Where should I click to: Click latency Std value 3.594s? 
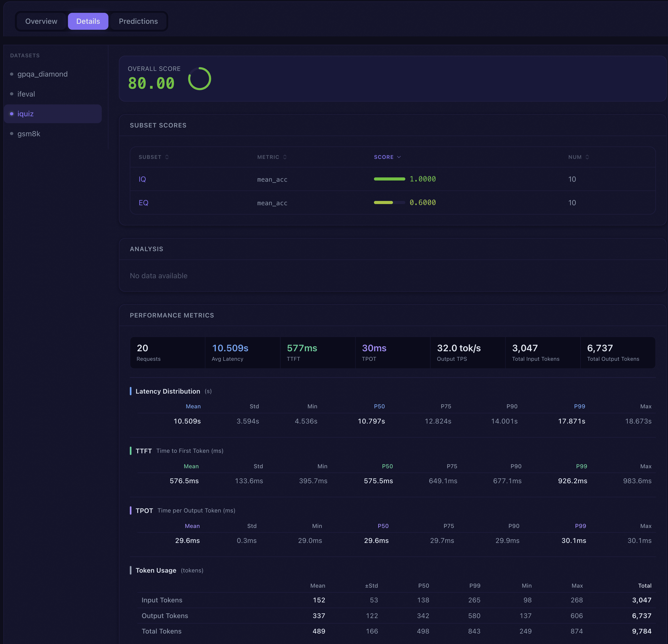tap(248, 421)
